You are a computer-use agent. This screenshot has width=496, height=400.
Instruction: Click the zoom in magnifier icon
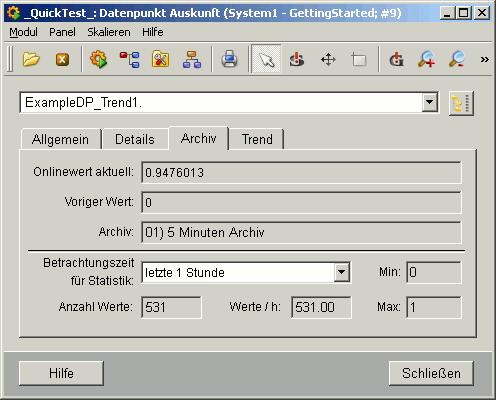(426, 60)
